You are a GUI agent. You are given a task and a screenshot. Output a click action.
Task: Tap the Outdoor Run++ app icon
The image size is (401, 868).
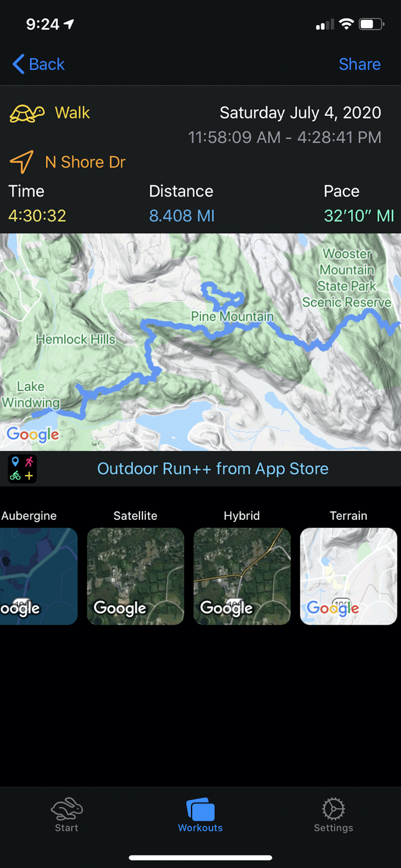[22, 469]
